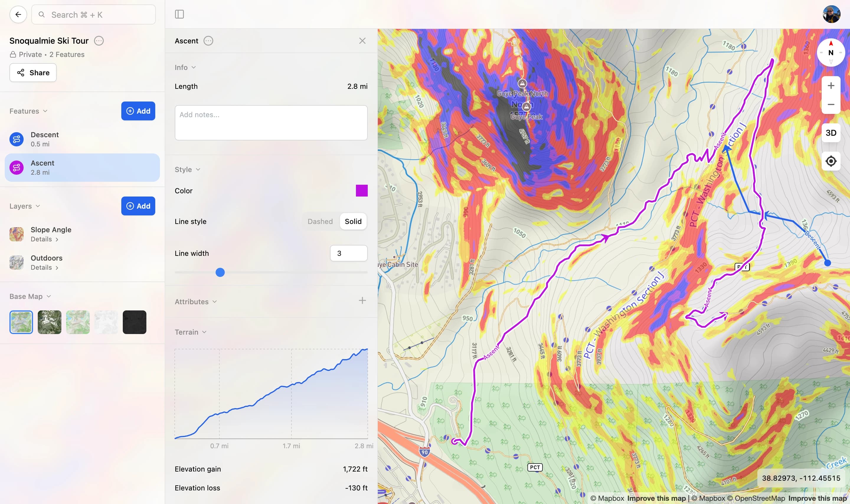Select Solid line style

coord(353,221)
